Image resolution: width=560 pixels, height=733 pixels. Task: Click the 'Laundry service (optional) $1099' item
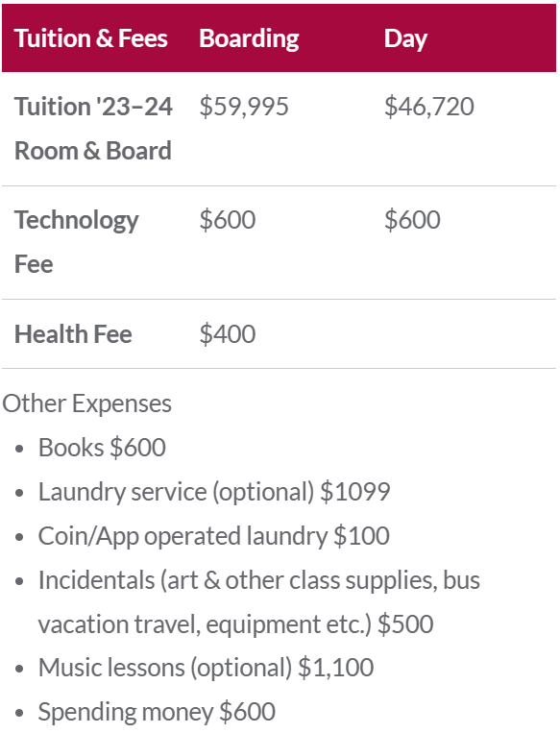214,492
